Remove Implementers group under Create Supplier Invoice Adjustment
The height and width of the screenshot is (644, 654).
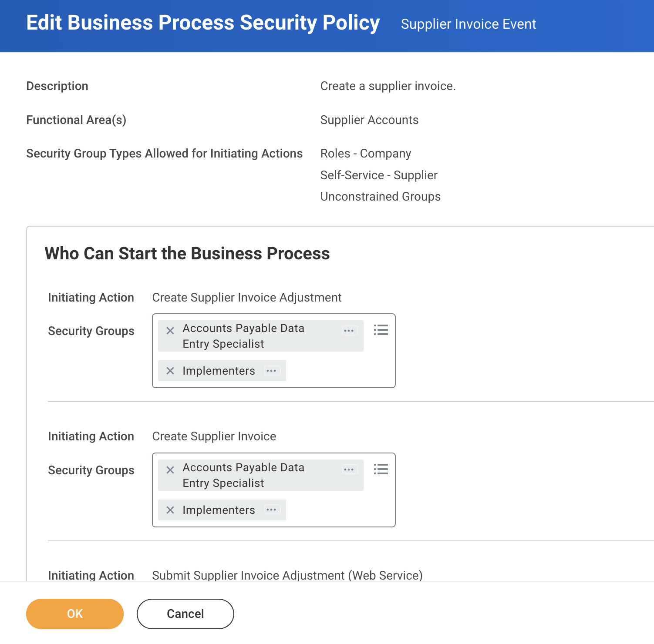click(170, 371)
